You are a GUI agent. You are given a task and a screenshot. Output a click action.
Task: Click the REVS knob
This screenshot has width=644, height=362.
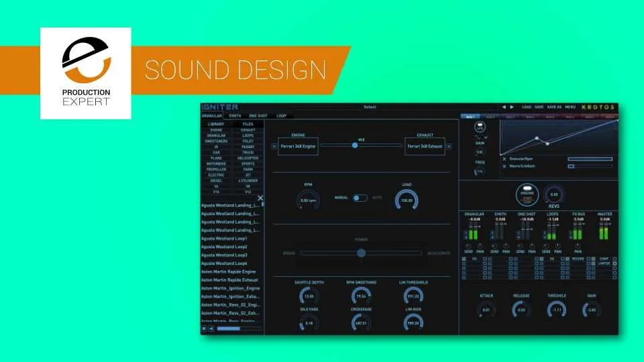click(x=553, y=194)
